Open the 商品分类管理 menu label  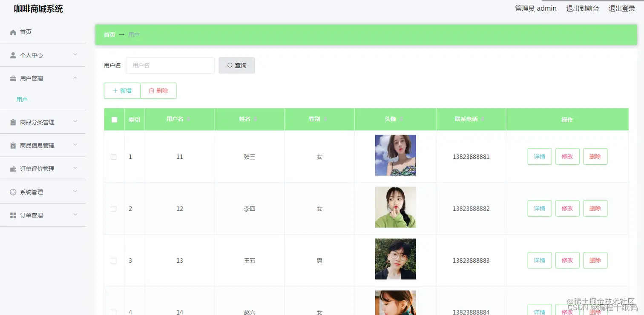coord(37,122)
